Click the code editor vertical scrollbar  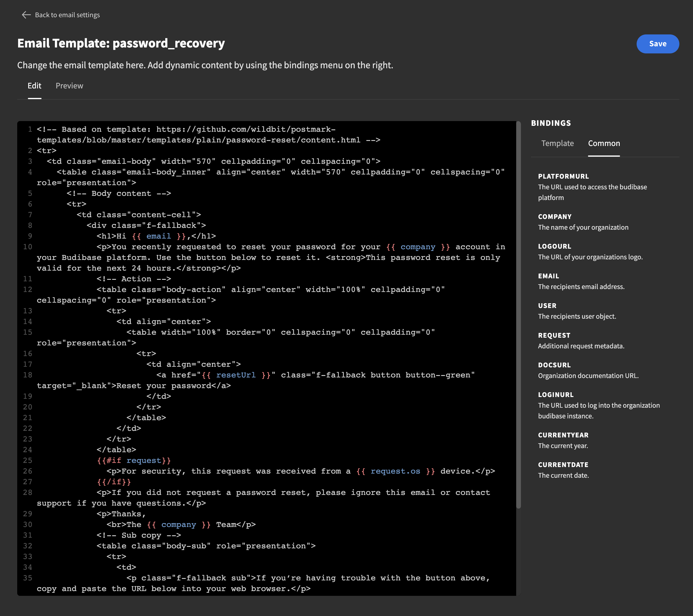point(518,315)
